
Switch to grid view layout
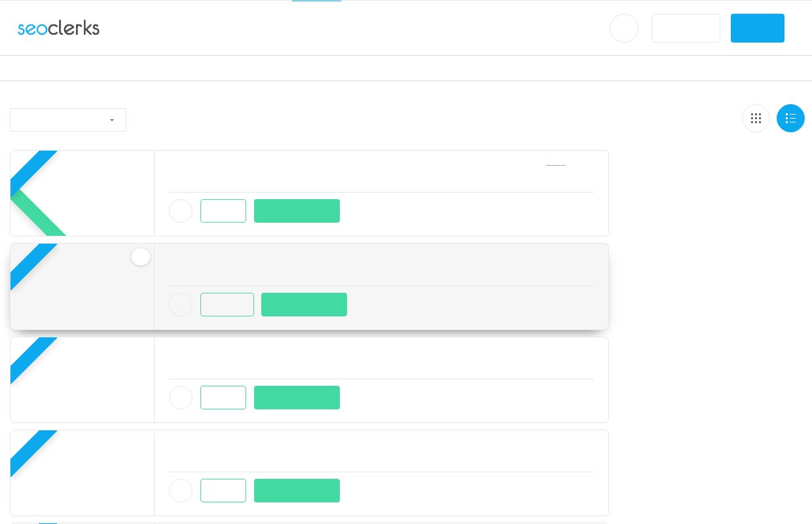756,119
